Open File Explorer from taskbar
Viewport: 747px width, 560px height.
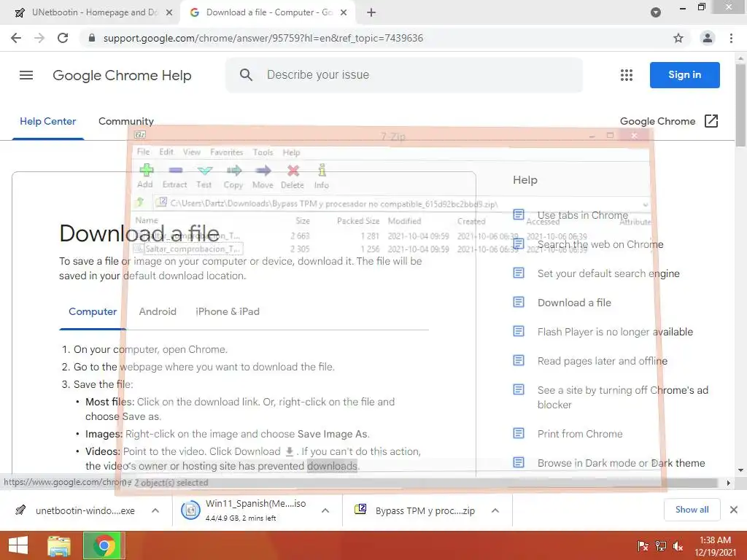(59, 545)
